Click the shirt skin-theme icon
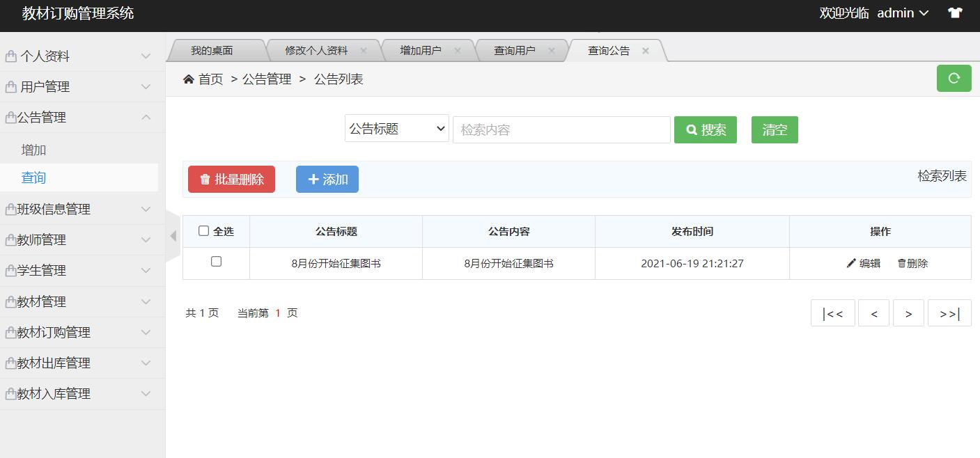The width and height of the screenshot is (980, 458). (x=955, y=13)
